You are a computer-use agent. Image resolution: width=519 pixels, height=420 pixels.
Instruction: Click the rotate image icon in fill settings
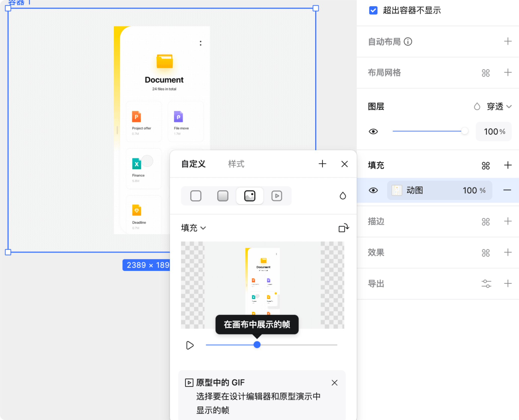[x=343, y=228]
